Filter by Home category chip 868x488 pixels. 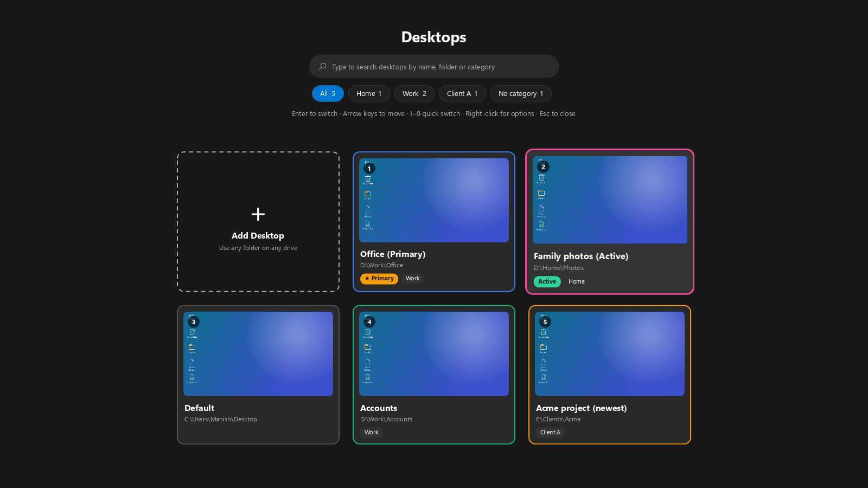[369, 94]
